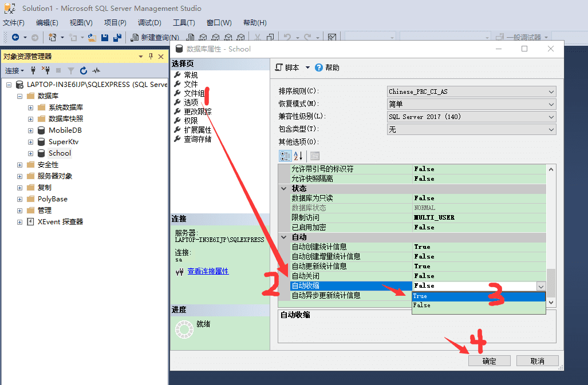The image size is (588, 385).
Task: Close the 对象资源管理器 panel
Action: (x=161, y=57)
